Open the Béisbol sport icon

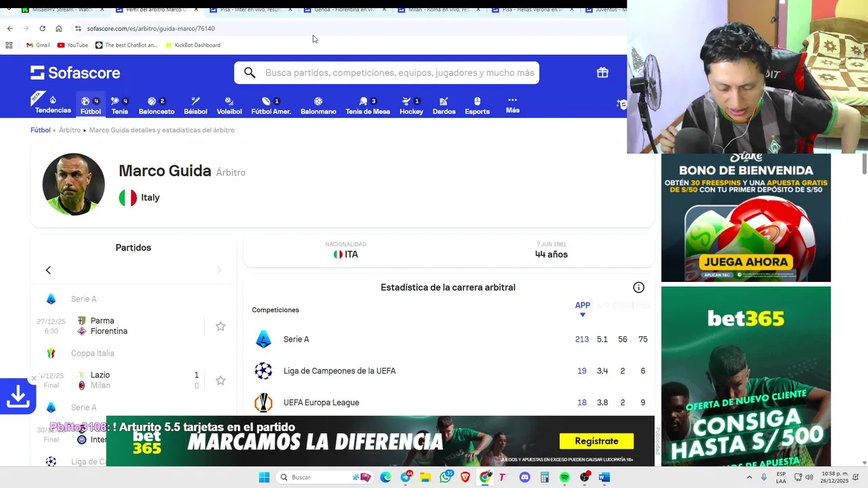pyautogui.click(x=195, y=106)
